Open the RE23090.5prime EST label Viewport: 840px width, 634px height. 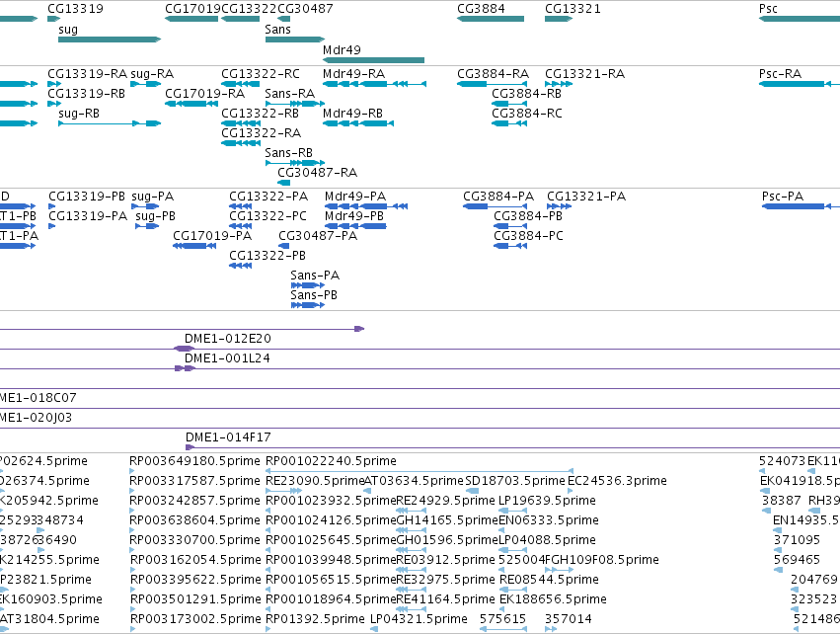(315, 481)
